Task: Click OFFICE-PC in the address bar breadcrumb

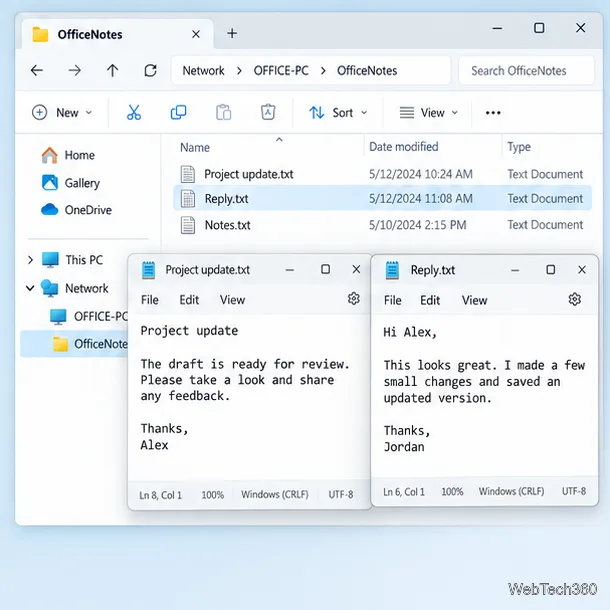Action: [281, 71]
